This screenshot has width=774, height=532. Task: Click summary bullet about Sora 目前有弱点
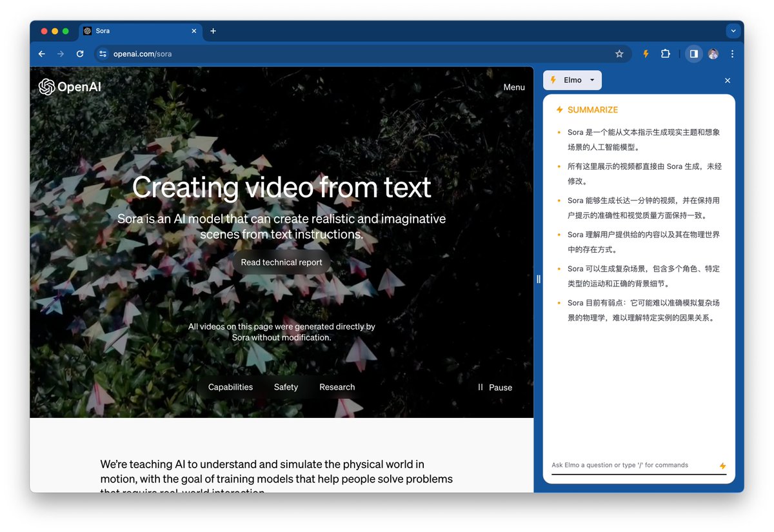pos(644,310)
